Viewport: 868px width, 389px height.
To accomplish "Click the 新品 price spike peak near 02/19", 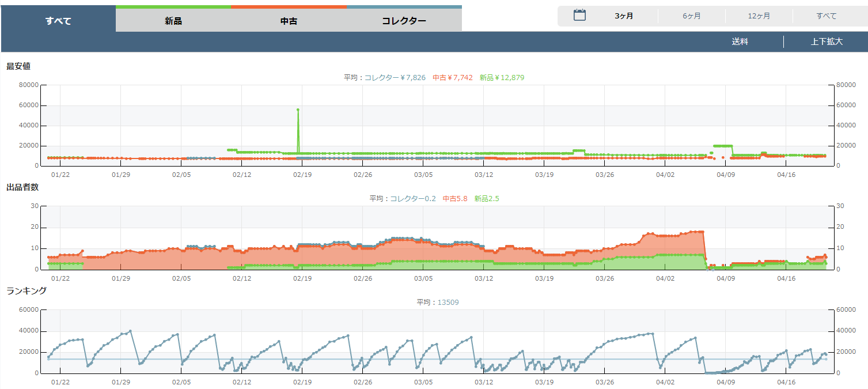I will pos(298,109).
